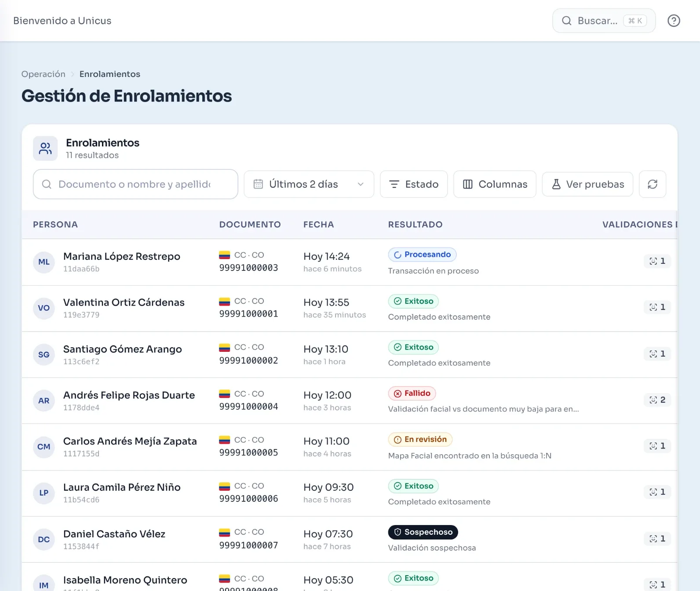Open the Estado filter dropdown
The image size is (700, 591).
(x=414, y=184)
